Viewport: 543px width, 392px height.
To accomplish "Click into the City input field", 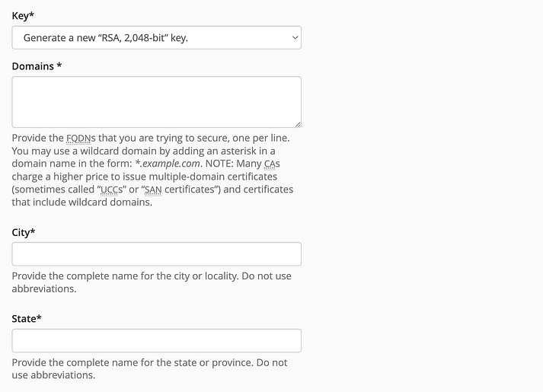I will (156, 254).
